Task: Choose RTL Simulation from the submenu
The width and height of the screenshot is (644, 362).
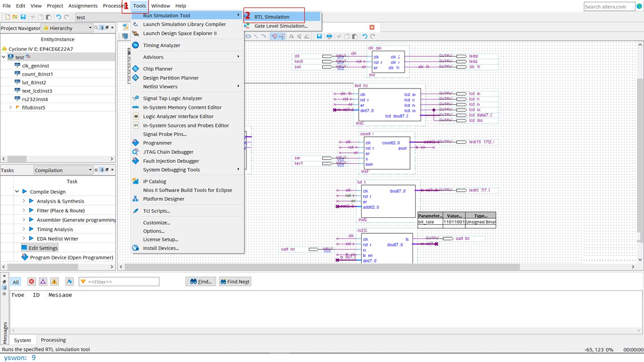Action: click(282, 17)
